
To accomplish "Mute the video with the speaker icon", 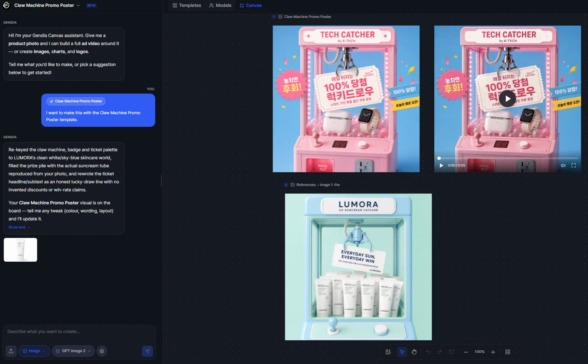I will [x=563, y=165].
